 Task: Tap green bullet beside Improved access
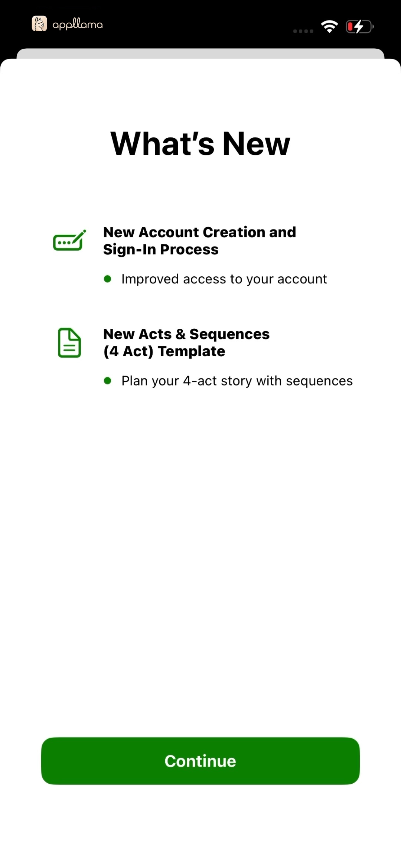[x=108, y=279]
